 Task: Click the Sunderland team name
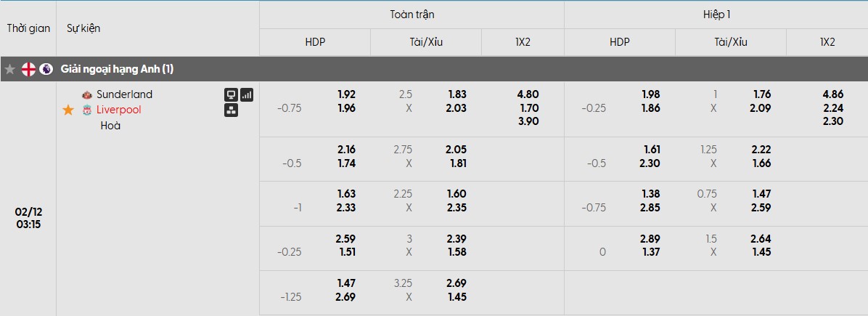coord(124,94)
